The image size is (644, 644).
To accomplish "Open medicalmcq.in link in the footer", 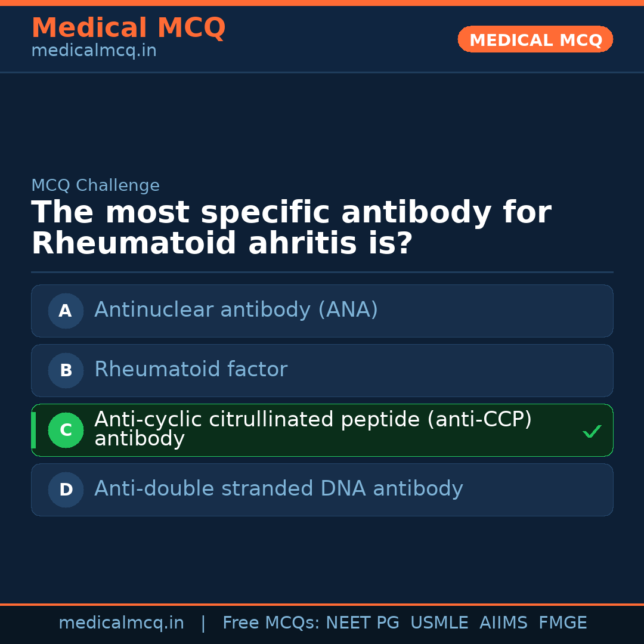I will (x=121, y=623).
